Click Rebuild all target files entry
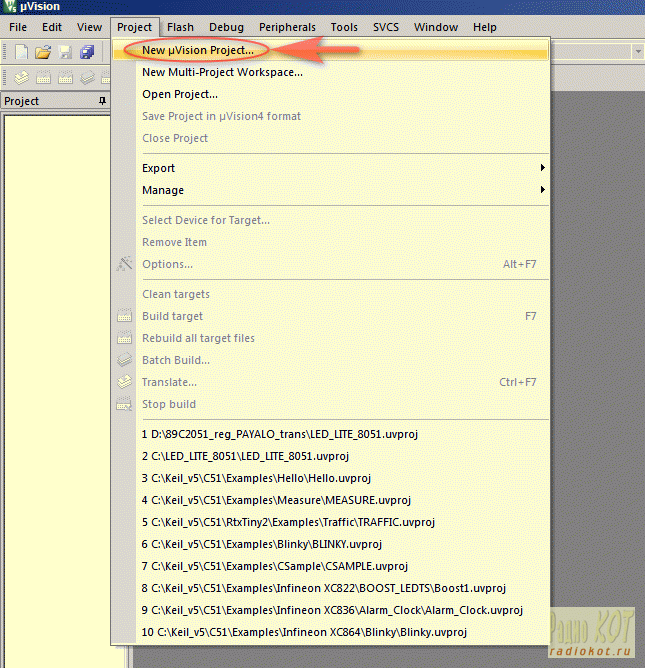This screenshot has width=645, height=668. click(x=330, y=338)
